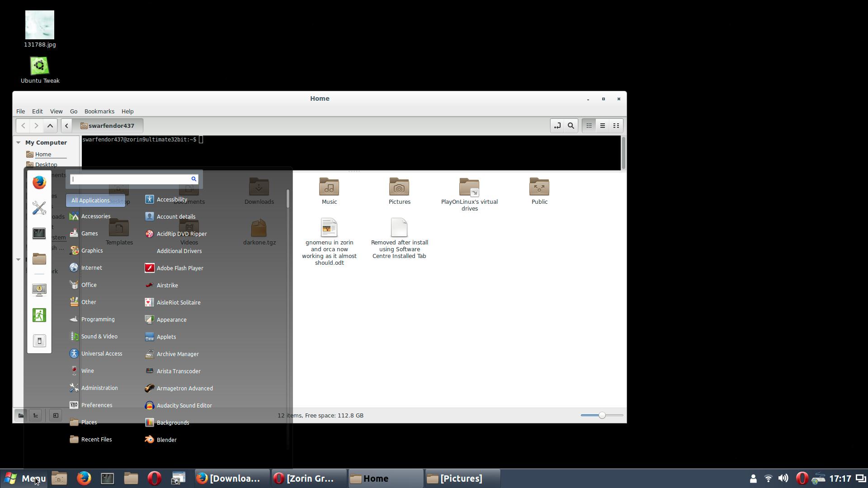
Task: Open Blender from the applications list
Action: [x=166, y=440]
